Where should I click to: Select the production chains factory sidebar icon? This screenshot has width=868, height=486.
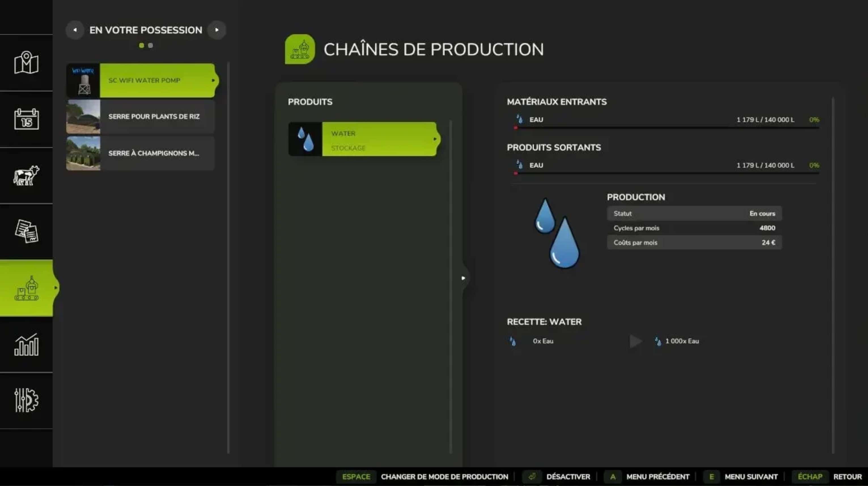[26, 288]
